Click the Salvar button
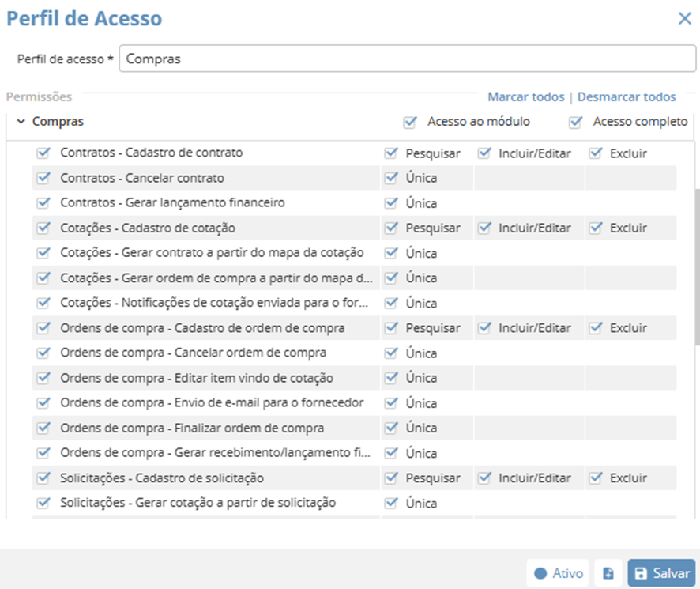700x589 pixels. pyautogui.click(x=661, y=573)
